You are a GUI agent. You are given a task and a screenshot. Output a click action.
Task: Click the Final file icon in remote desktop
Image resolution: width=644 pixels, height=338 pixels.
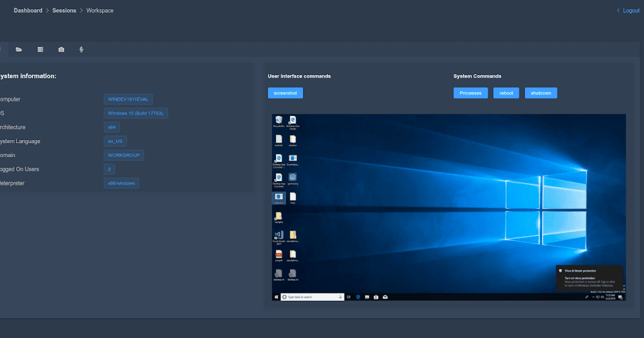tap(292, 198)
